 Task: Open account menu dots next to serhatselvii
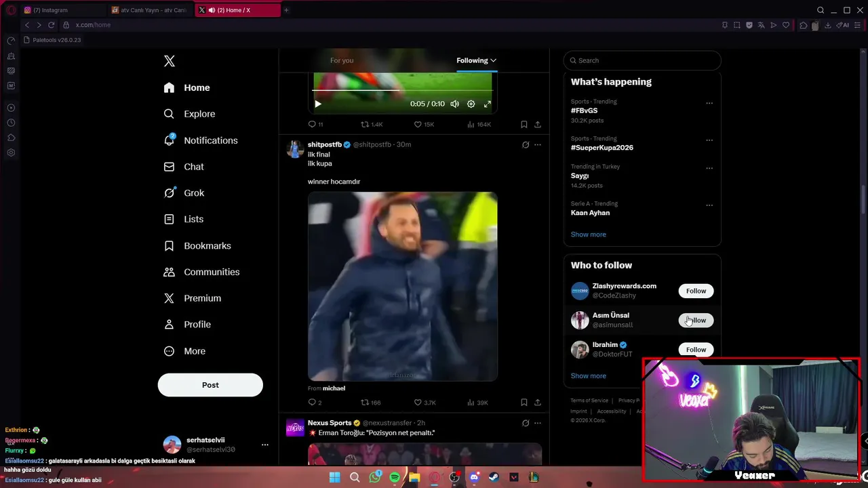pos(264,445)
